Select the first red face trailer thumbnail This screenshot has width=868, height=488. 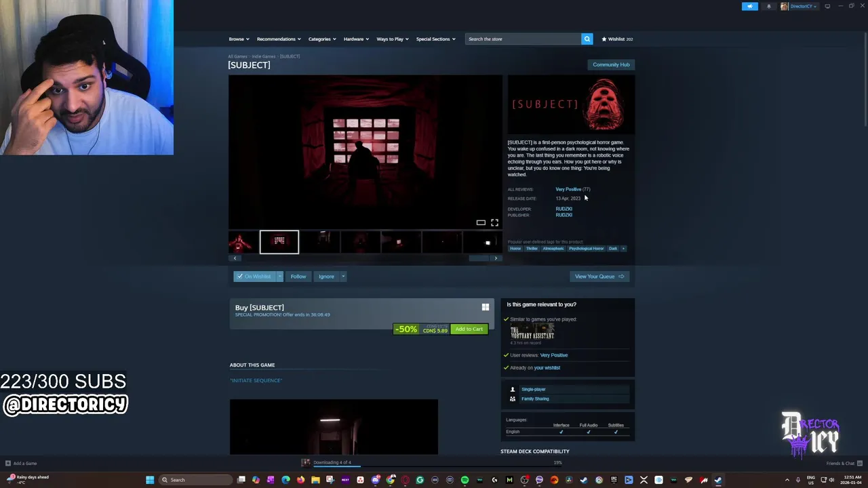[243, 242]
